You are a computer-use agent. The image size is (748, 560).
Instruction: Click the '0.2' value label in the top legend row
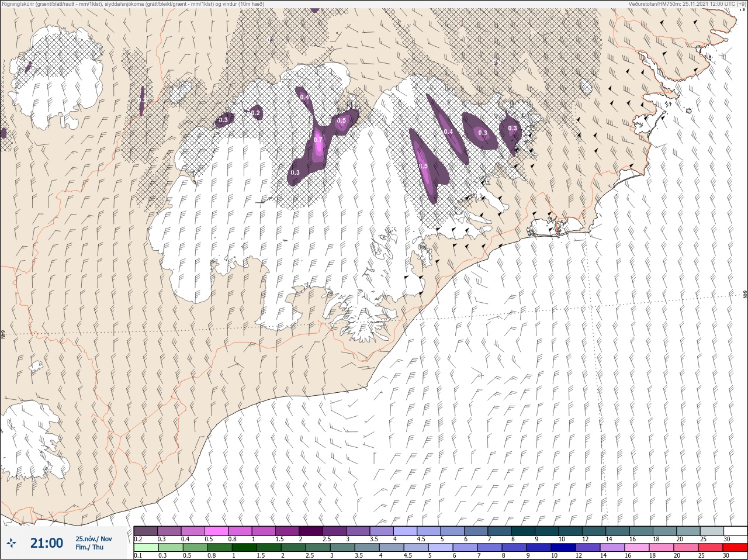click(138, 539)
